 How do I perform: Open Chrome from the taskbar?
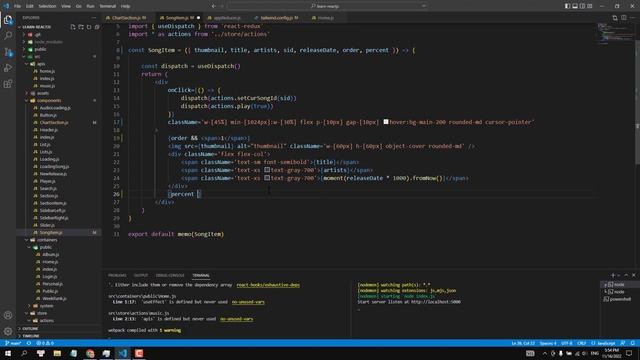coord(90,353)
